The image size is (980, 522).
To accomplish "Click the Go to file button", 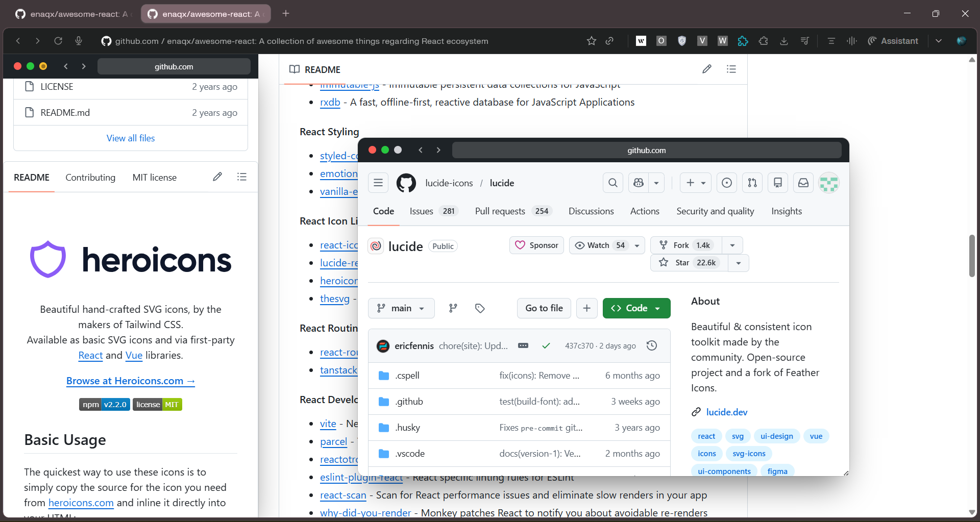I will coord(544,308).
